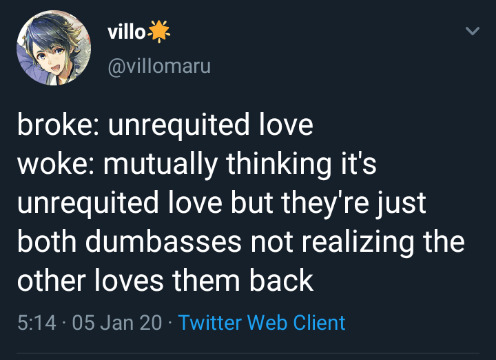Viewport: 496px width, 360px height.
Task: Expand the tweet options chevron arrow
Action: [x=472, y=31]
